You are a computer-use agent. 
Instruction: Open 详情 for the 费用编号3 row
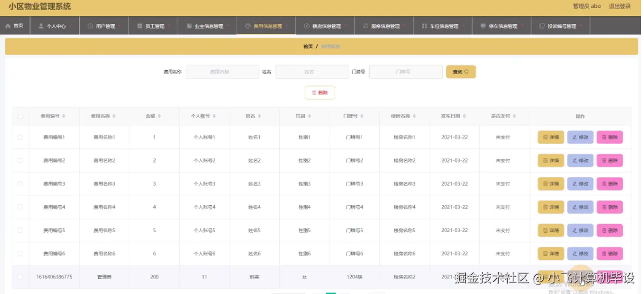coord(550,183)
